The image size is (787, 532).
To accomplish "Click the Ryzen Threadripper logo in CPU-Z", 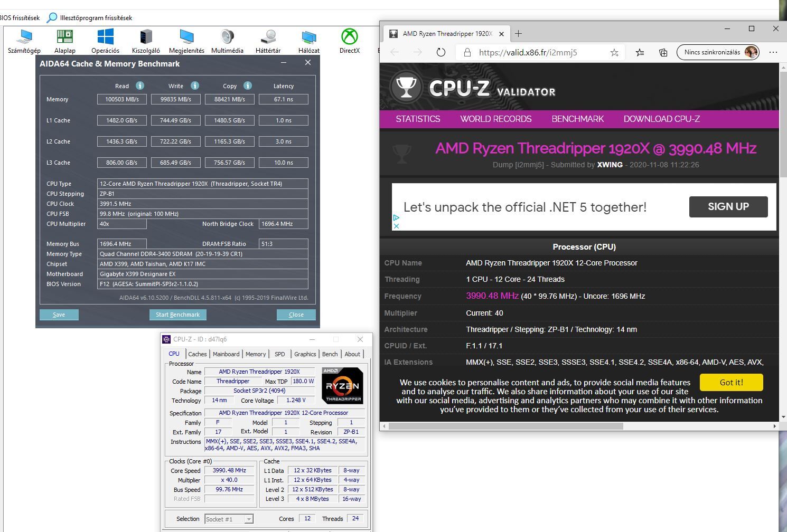I will [x=342, y=386].
